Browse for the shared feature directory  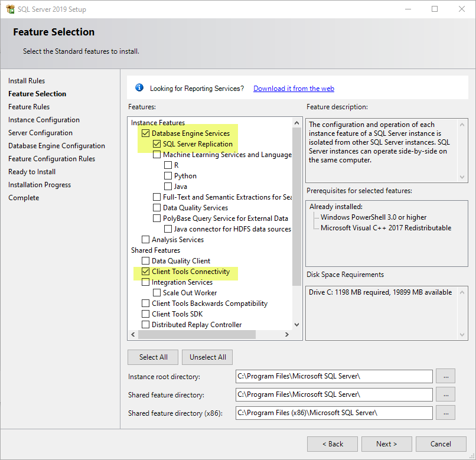pyautogui.click(x=446, y=394)
